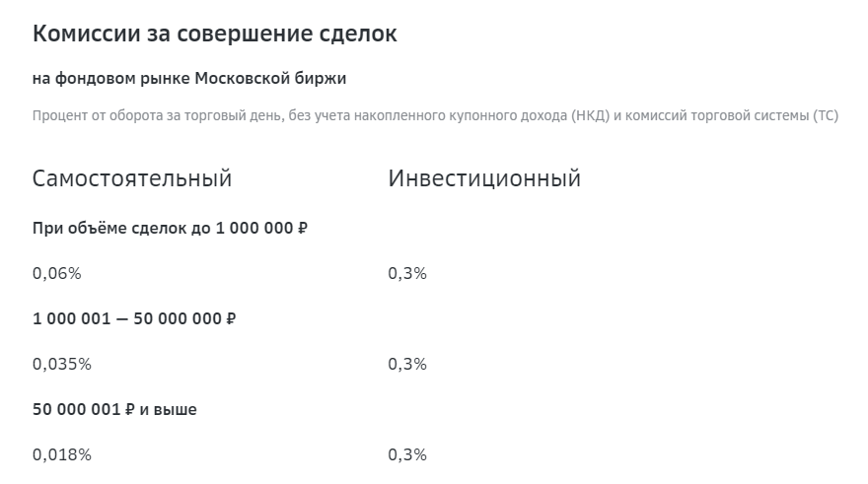
Task: Click the "(НКД)" abbreviation in the description
Action: pyautogui.click(x=591, y=115)
